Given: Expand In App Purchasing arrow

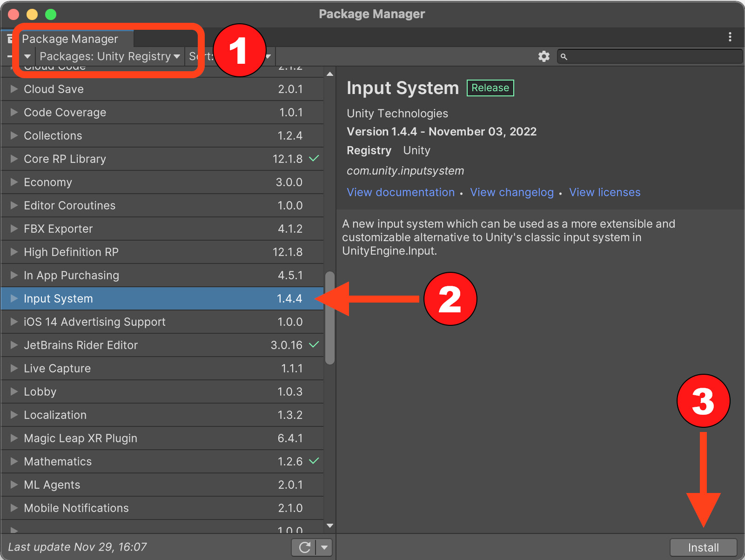Looking at the screenshot, I should point(14,275).
